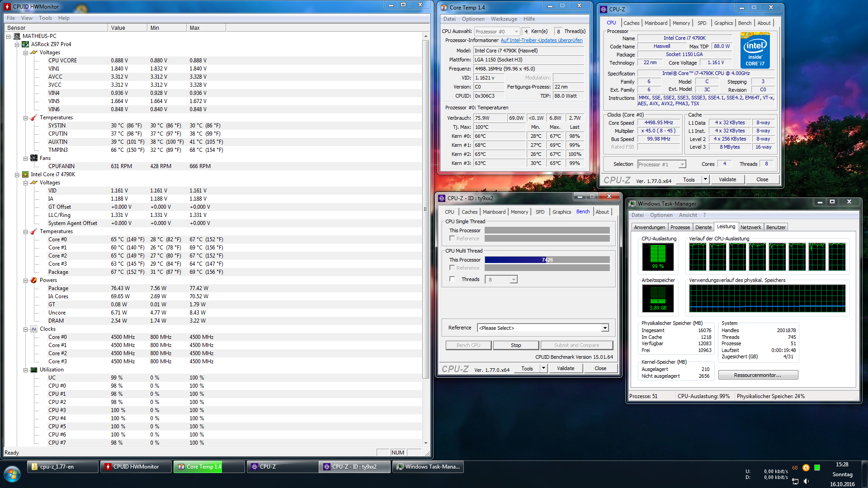Screen dimensions: 868x488
Task: Click the Intel inside Core i7 logo
Action: pos(755,51)
